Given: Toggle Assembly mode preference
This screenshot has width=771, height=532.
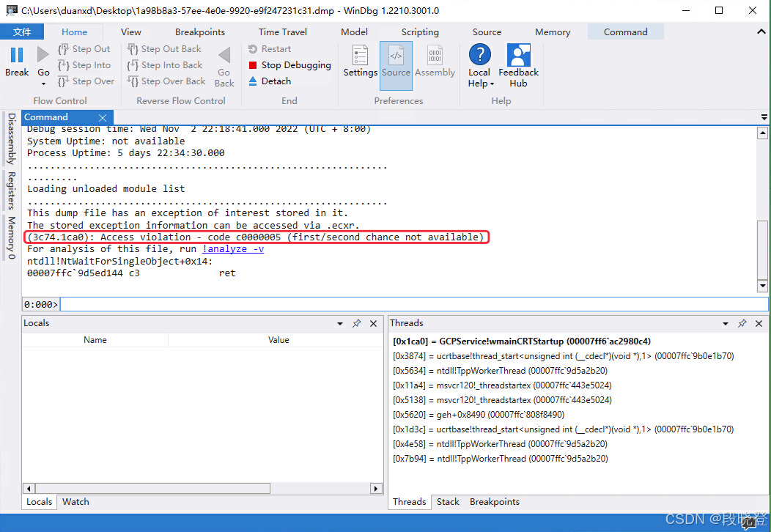Looking at the screenshot, I should [x=435, y=55].
